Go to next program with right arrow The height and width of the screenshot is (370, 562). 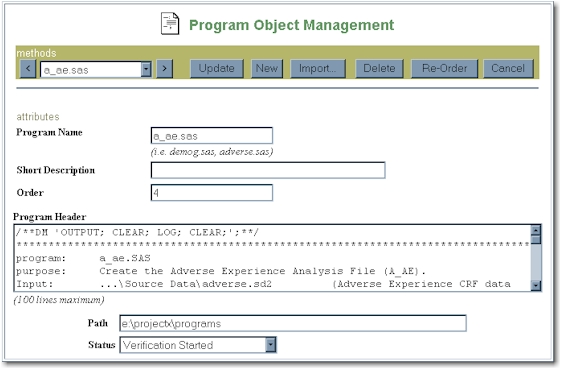165,68
